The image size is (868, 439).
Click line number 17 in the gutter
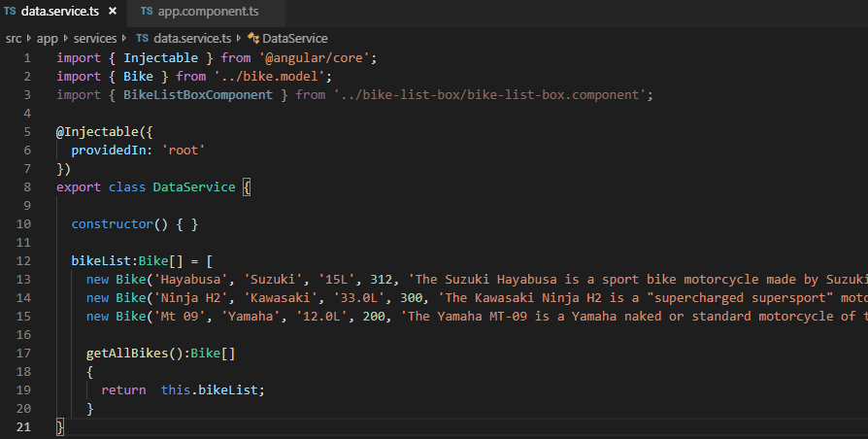(25, 355)
